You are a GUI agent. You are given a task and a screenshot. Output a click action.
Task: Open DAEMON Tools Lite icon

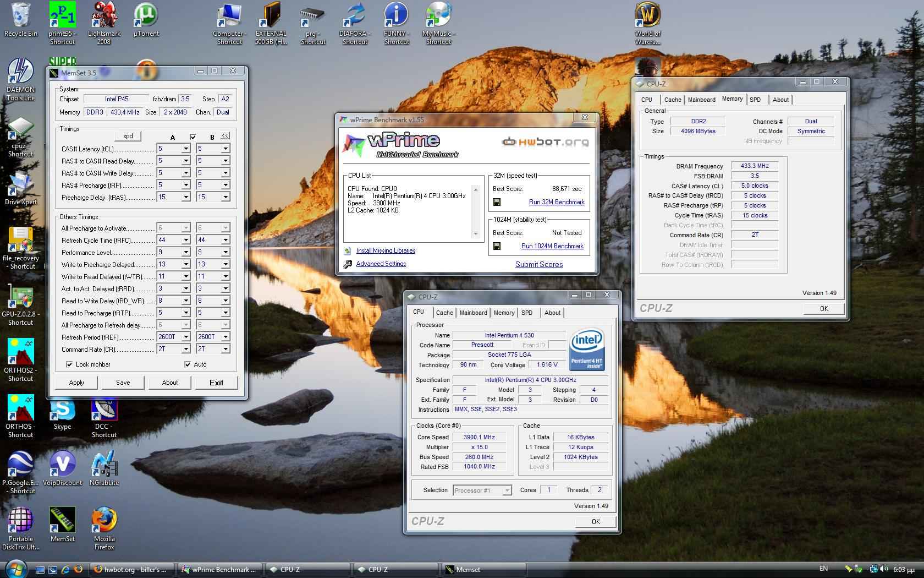click(x=20, y=80)
